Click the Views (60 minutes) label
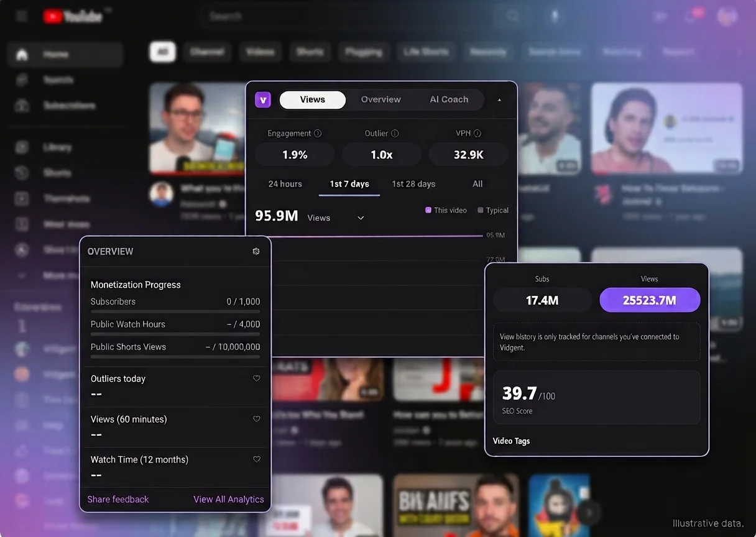This screenshot has height=537, width=756. (x=129, y=419)
